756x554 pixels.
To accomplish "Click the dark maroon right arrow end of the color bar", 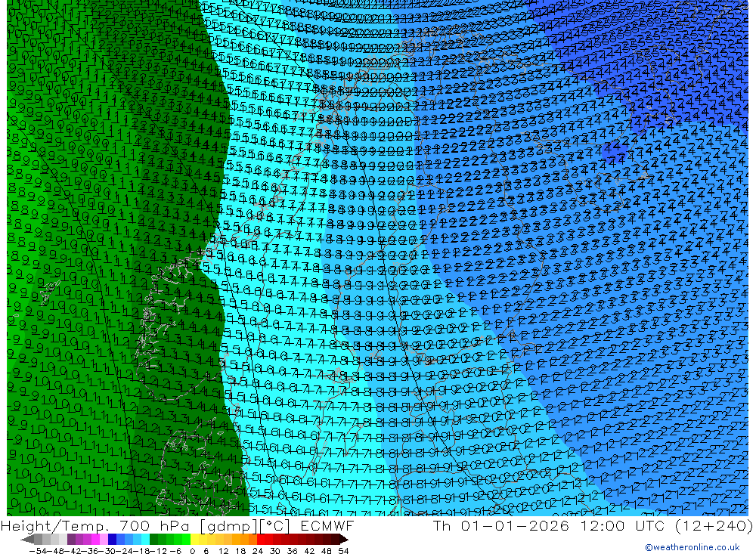I will point(344,540).
